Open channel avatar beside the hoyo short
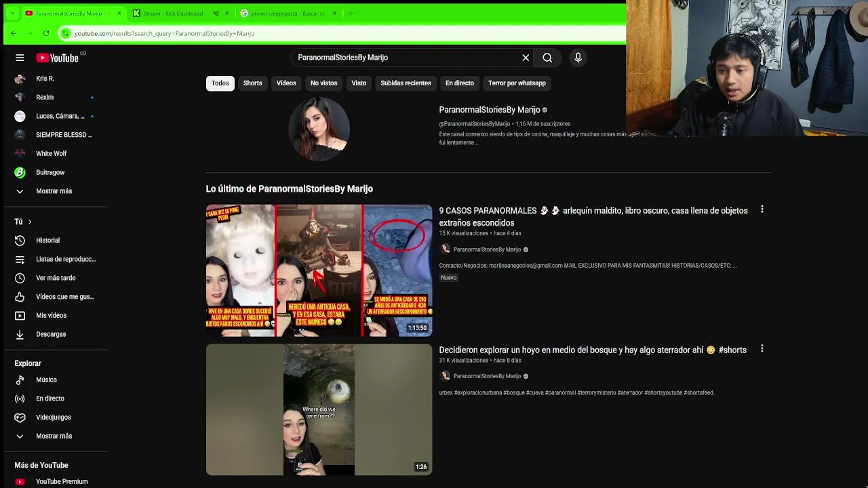The width and height of the screenshot is (868, 488). pos(445,376)
